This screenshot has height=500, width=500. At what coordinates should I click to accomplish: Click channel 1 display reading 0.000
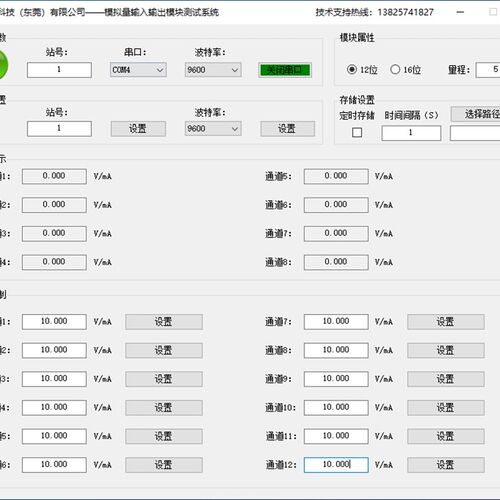click(54, 176)
